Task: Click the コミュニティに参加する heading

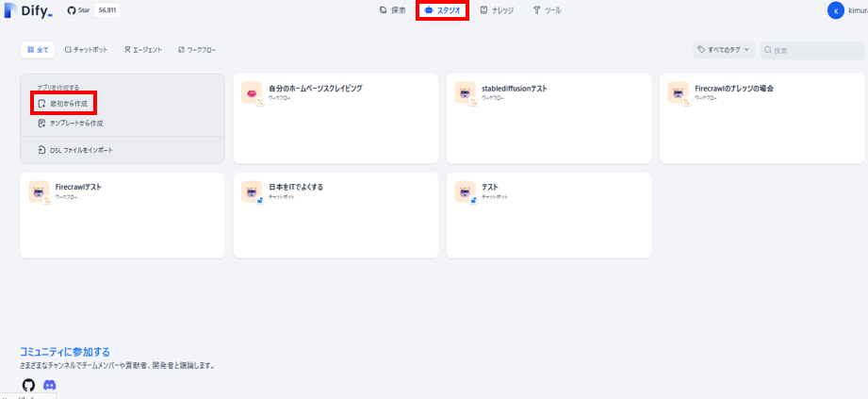Action: (65, 352)
